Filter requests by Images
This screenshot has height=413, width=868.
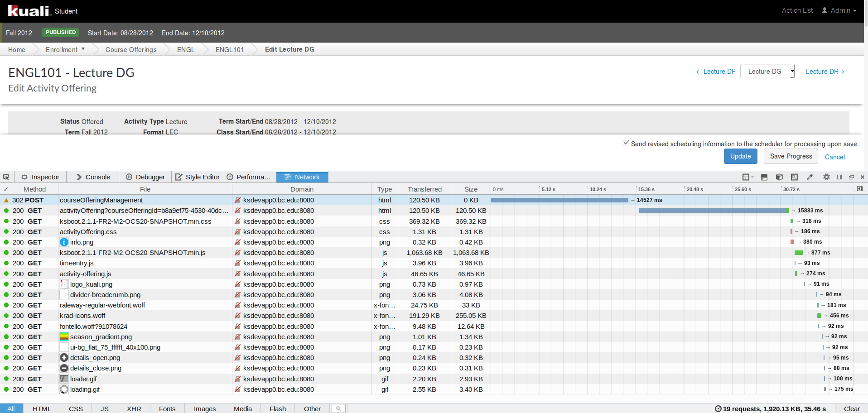pyautogui.click(x=205, y=408)
